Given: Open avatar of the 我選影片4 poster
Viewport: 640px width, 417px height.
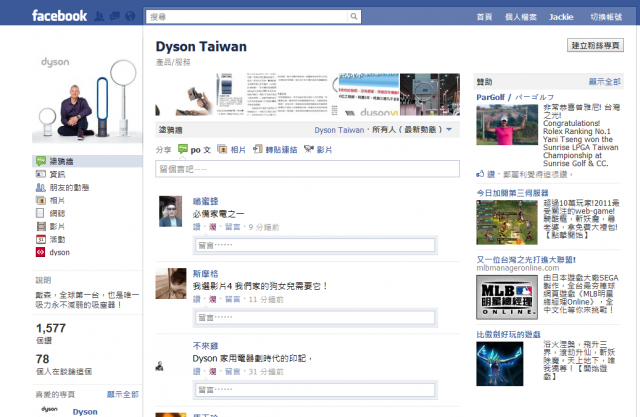Looking at the screenshot, I should 171,284.
